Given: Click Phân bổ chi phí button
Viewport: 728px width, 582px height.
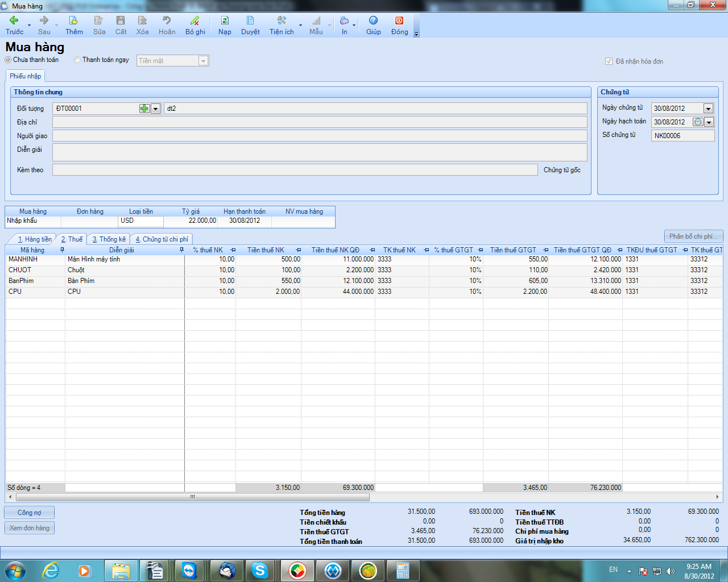Looking at the screenshot, I should pos(693,236).
